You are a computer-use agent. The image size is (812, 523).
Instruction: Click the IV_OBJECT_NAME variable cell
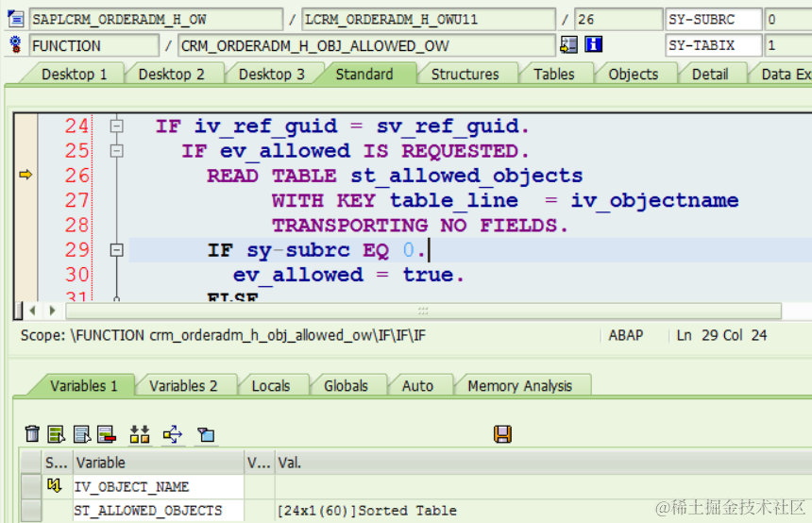(158, 487)
